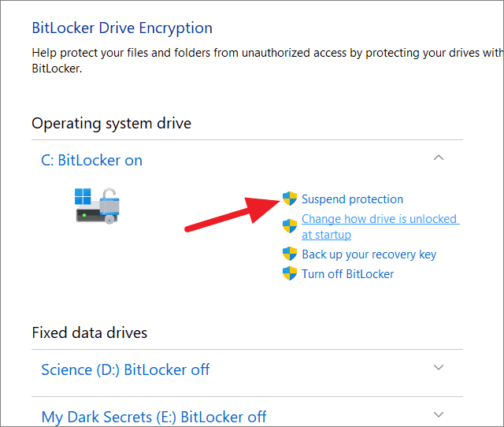Click the shield icon beside Change how drive is unlocked
Screen dimensions: 504x427
coord(290,226)
